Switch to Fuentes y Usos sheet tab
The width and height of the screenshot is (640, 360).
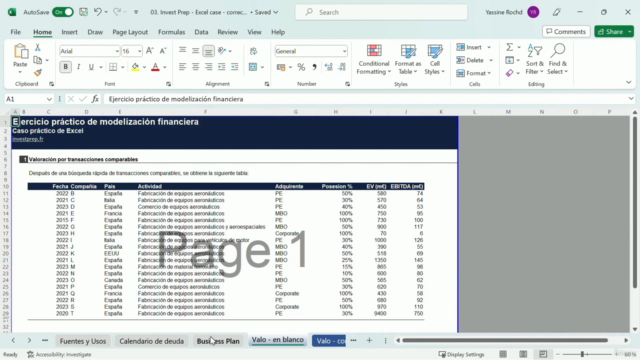(83, 341)
